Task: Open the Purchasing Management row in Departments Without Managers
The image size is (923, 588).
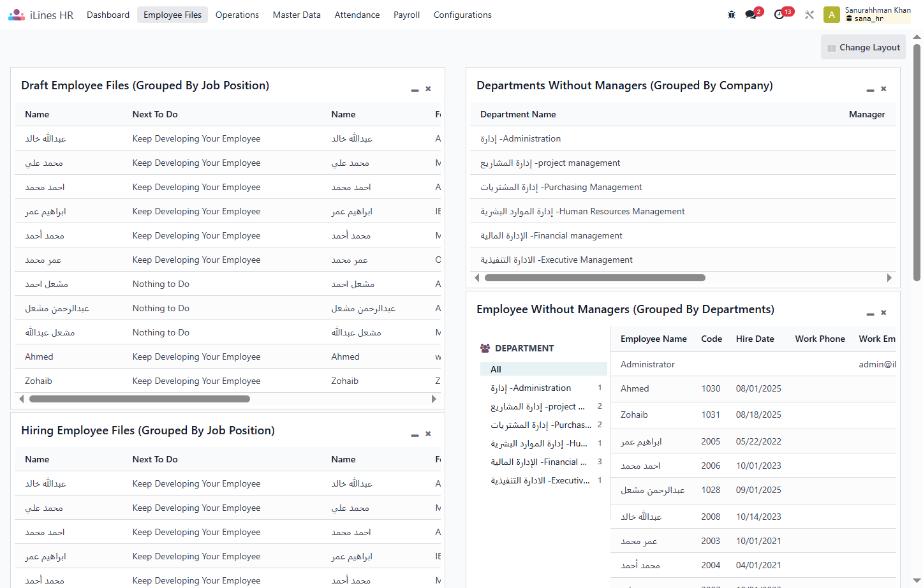Action: pos(683,187)
